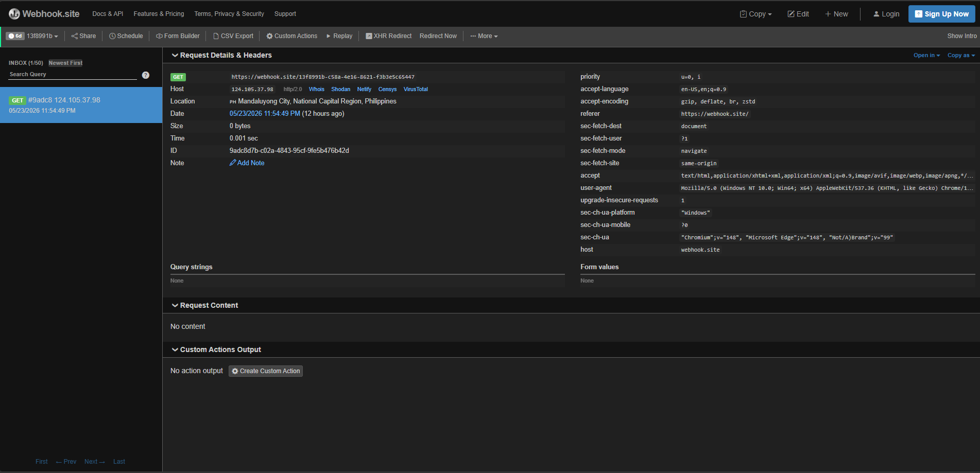Create a New URL
The image size is (980, 473).
coord(836,14)
